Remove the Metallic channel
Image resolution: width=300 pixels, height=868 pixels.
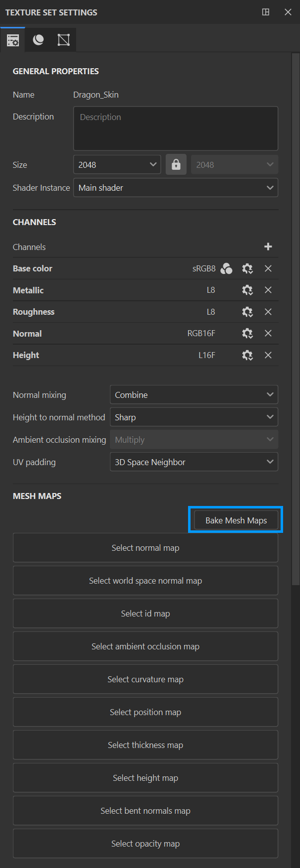pyautogui.click(x=268, y=290)
